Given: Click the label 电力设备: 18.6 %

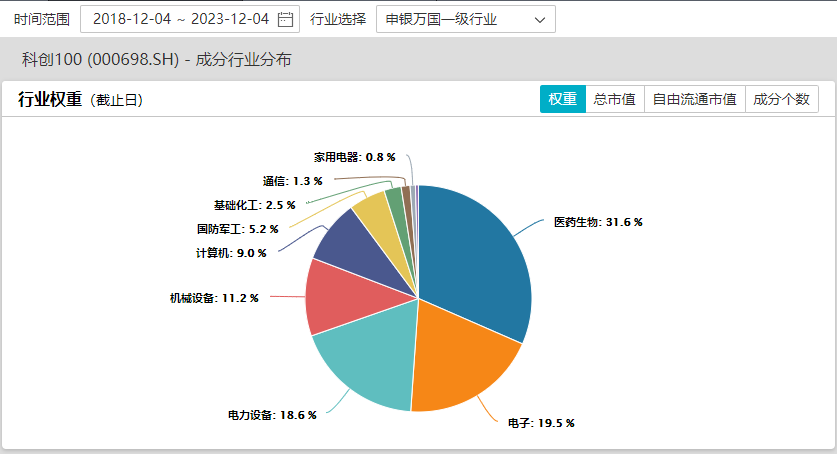Looking at the screenshot, I should tap(272, 415).
